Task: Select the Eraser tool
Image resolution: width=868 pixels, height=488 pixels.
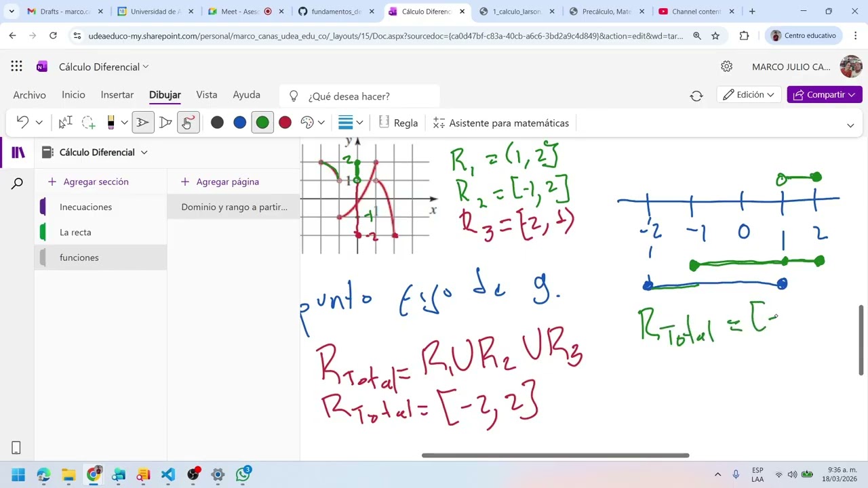Action: 111,123
